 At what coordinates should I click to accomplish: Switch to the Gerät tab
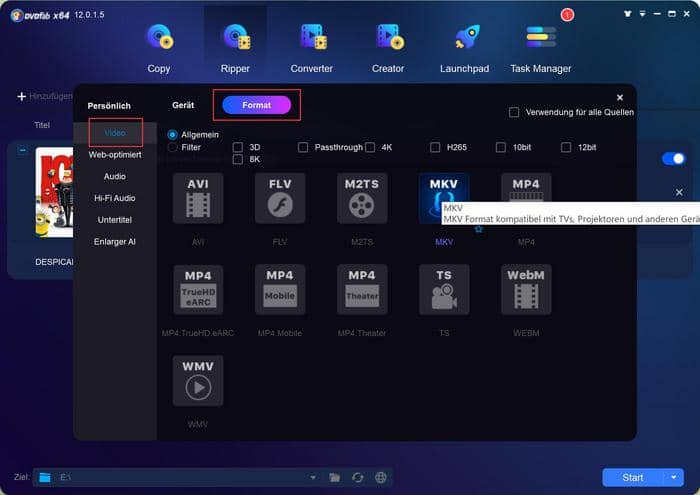183,105
